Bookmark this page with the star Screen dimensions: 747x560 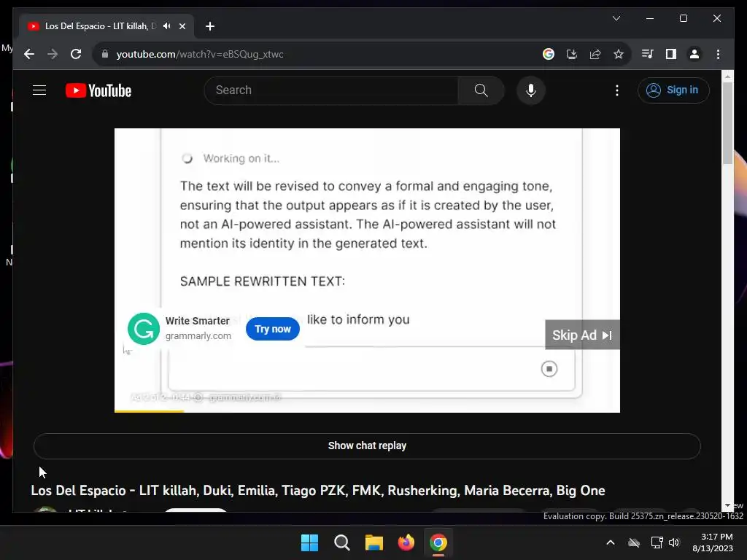(619, 54)
